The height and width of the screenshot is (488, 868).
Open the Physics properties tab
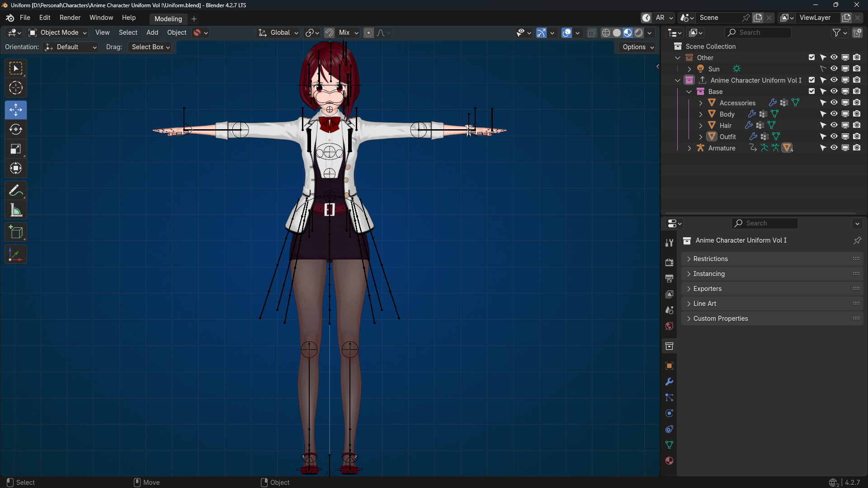pyautogui.click(x=670, y=413)
